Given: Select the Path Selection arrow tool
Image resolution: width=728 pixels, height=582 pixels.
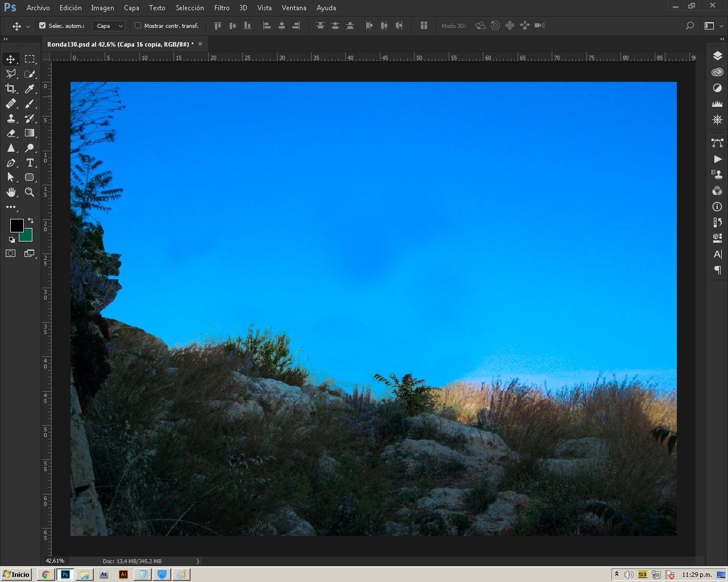Looking at the screenshot, I should click(11, 177).
